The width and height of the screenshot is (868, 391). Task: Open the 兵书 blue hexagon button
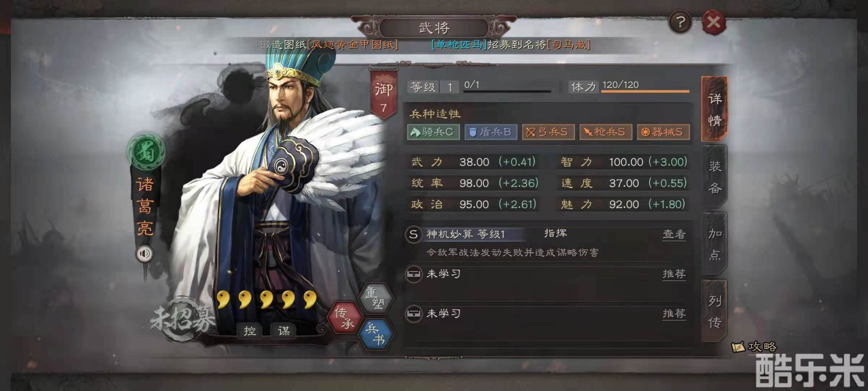point(375,334)
